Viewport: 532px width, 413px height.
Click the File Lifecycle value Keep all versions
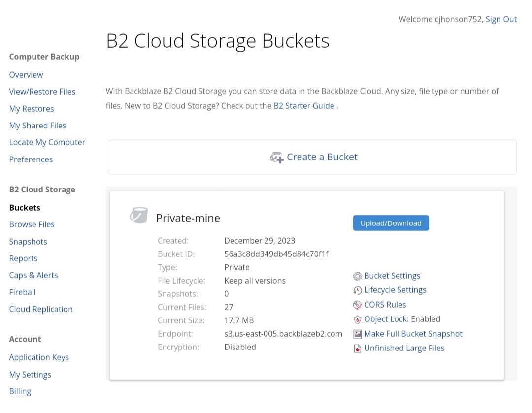pos(255,281)
